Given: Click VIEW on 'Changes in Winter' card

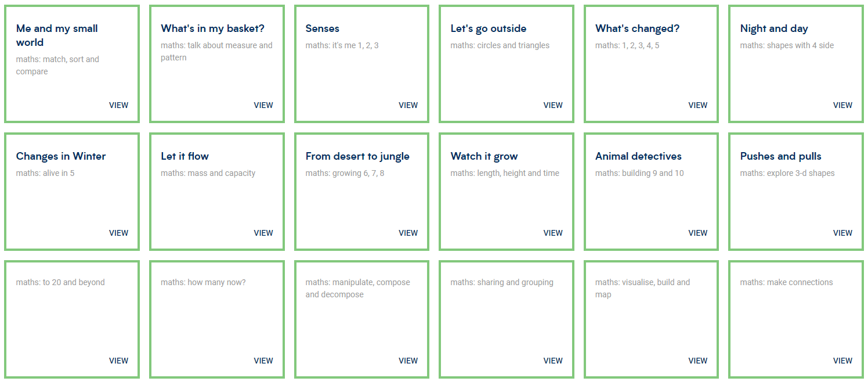Looking at the screenshot, I should pyautogui.click(x=118, y=233).
